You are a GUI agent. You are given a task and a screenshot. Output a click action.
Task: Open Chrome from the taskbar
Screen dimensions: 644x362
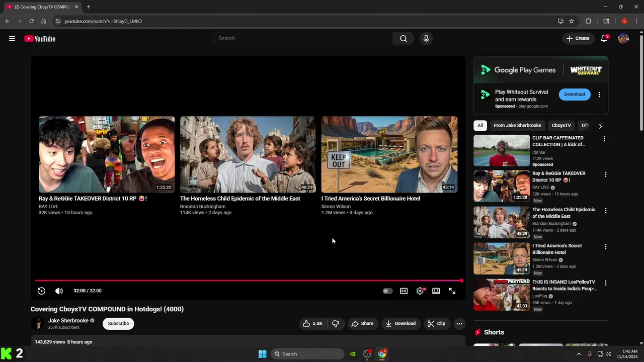click(382, 354)
